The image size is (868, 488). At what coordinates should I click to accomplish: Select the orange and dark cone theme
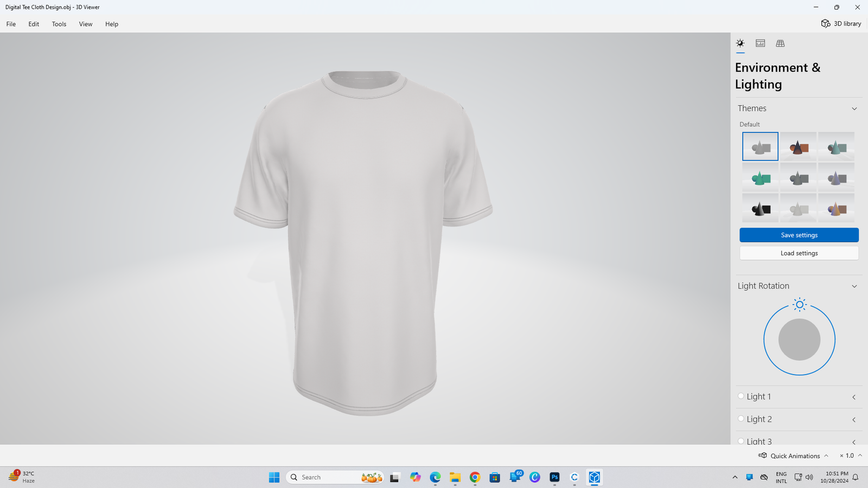click(798, 146)
